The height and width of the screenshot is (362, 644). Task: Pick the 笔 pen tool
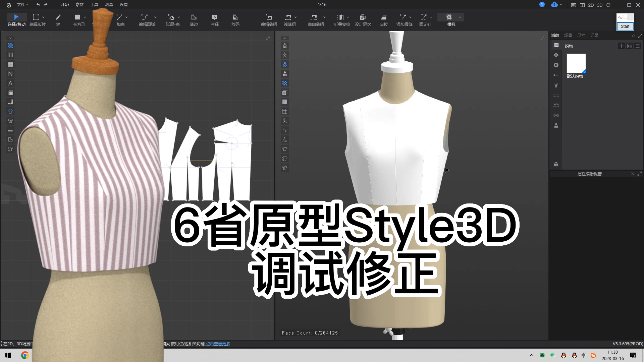pyautogui.click(x=58, y=20)
